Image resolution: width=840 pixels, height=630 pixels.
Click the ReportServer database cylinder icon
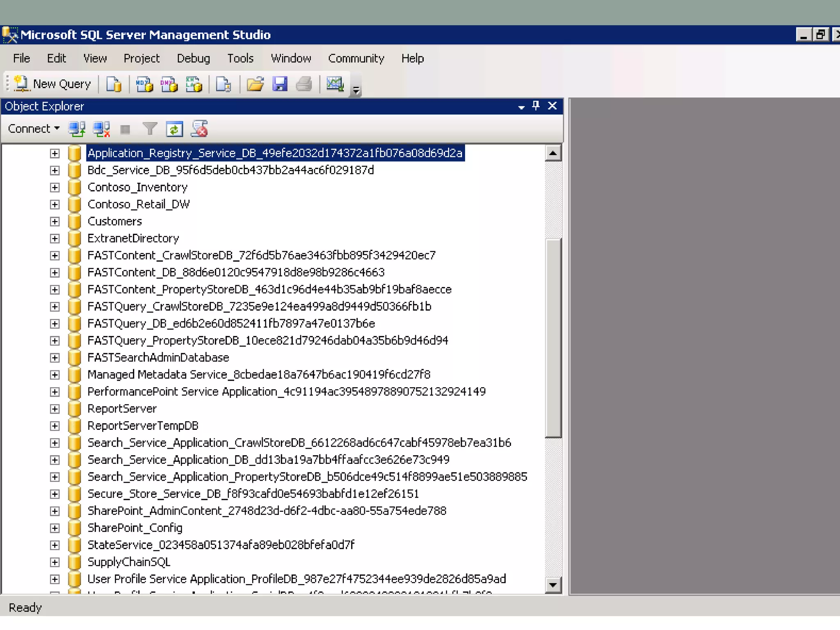coord(74,409)
